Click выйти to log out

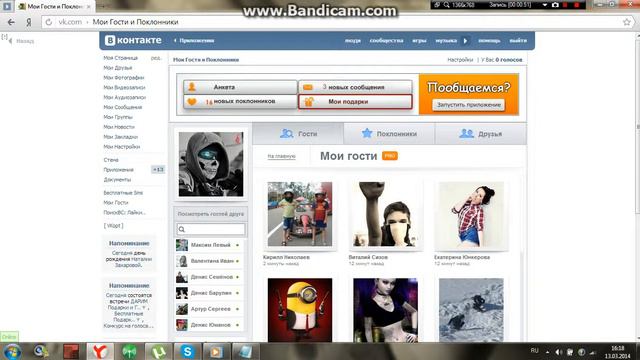click(x=518, y=40)
